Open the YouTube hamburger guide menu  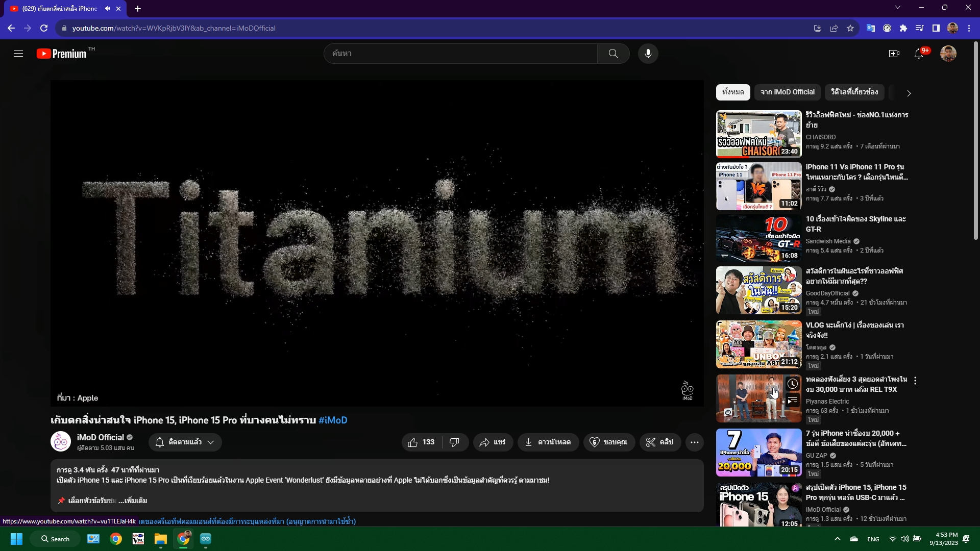click(x=18, y=54)
